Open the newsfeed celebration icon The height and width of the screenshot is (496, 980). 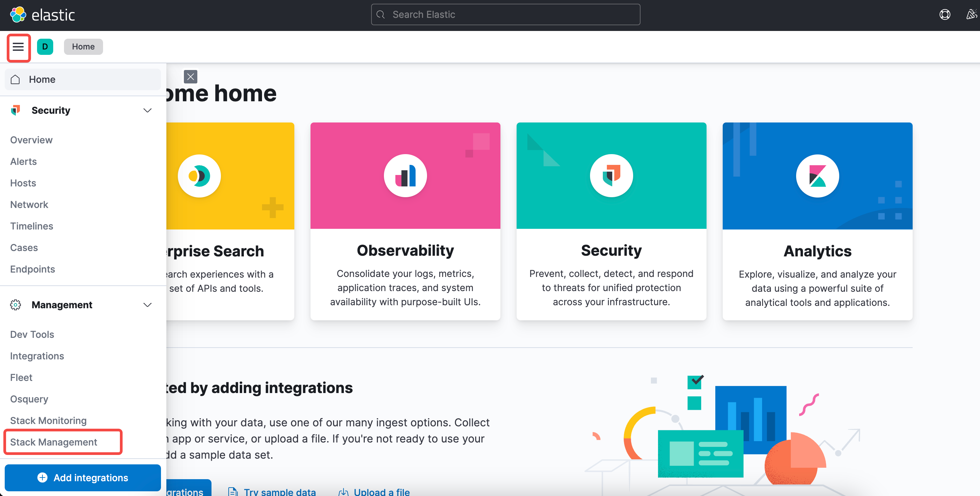tap(971, 15)
